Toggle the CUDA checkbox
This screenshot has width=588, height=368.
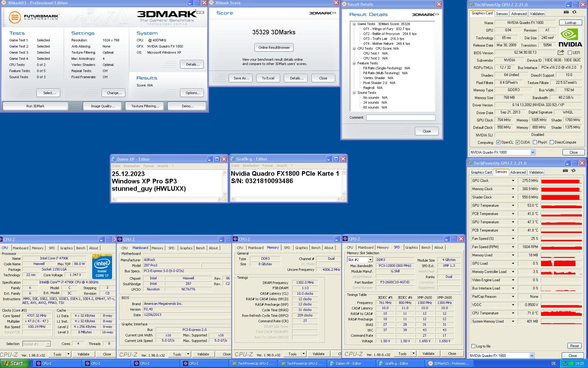tap(518, 142)
